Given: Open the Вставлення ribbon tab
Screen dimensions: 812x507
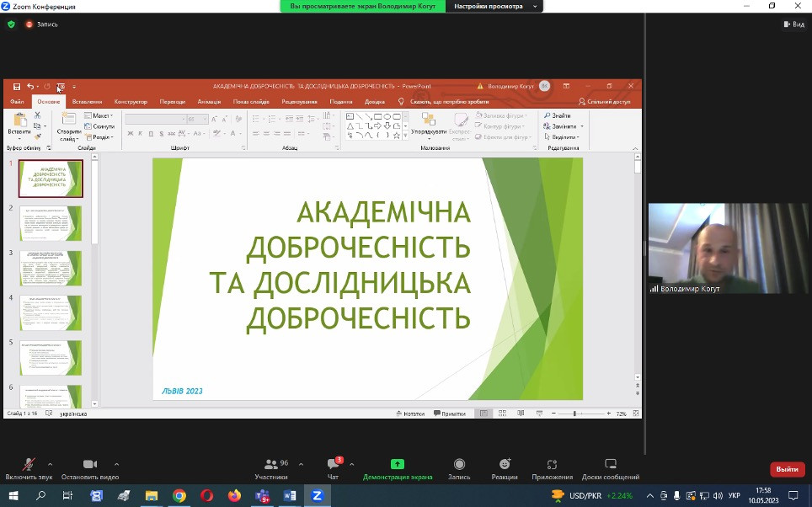Looking at the screenshot, I should click(x=87, y=102).
